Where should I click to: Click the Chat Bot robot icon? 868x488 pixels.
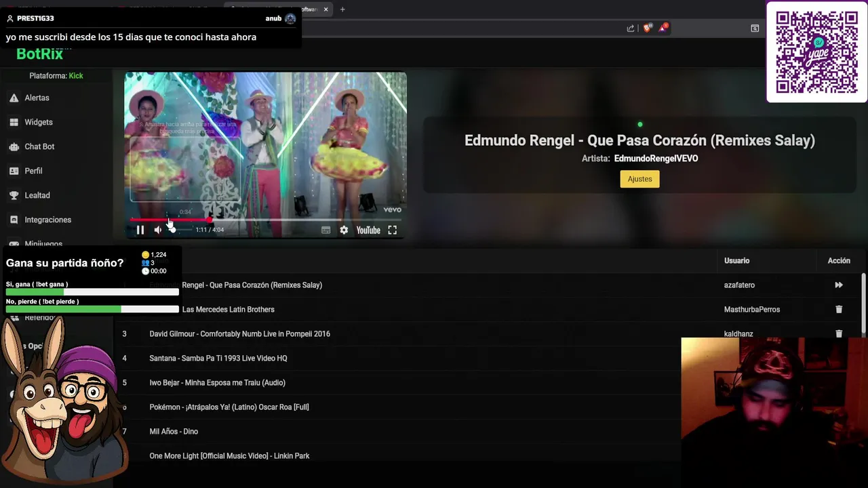click(x=14, y=147)
